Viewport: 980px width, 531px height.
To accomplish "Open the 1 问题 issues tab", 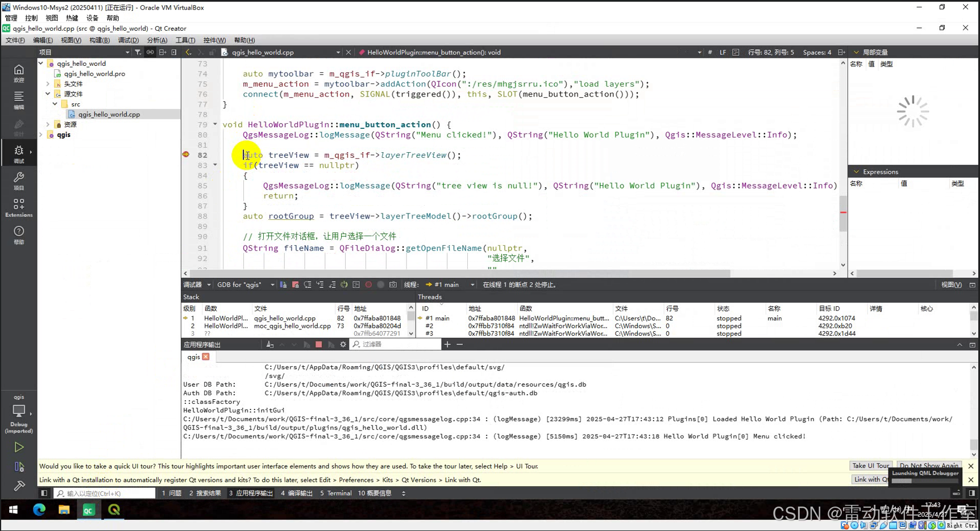I will tap(172, 493).
